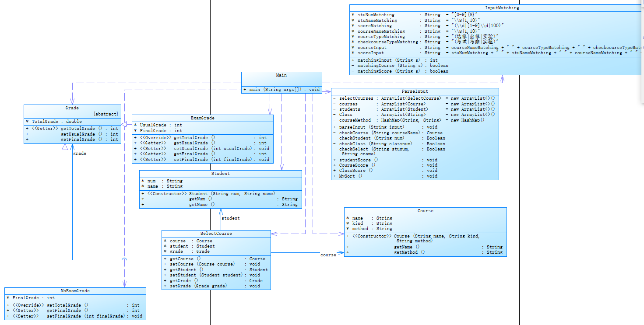Select the Course class title

click(426, 211)
